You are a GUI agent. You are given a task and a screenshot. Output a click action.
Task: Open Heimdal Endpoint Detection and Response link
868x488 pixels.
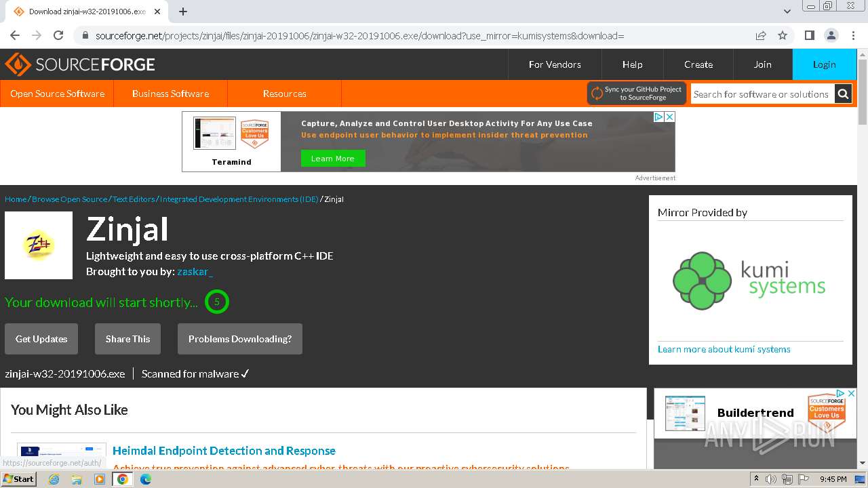224,451
